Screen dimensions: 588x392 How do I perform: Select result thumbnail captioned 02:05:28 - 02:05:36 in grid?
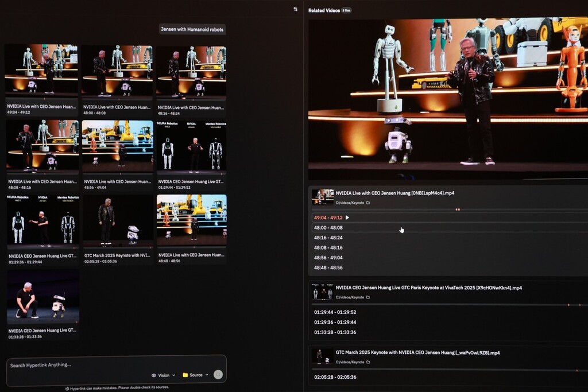pos(118,220)
